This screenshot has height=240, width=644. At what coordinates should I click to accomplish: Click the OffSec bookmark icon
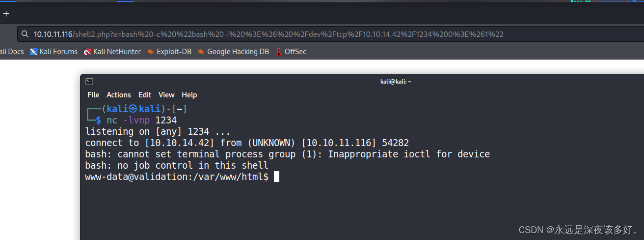click(x=279, y=52)
